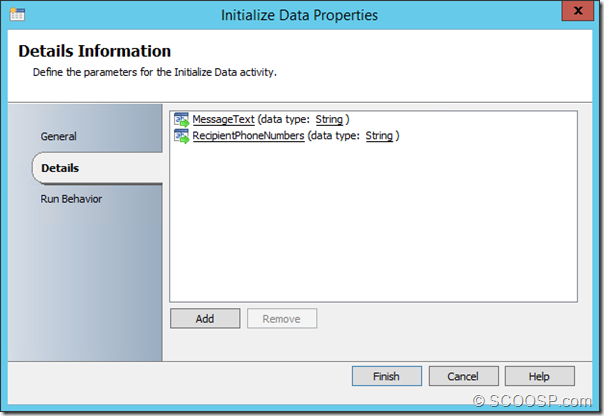Click the RecipientPhoneNumbers parameter icon
The height and width of the screenshot is (416, 604).
click(181, 136)
